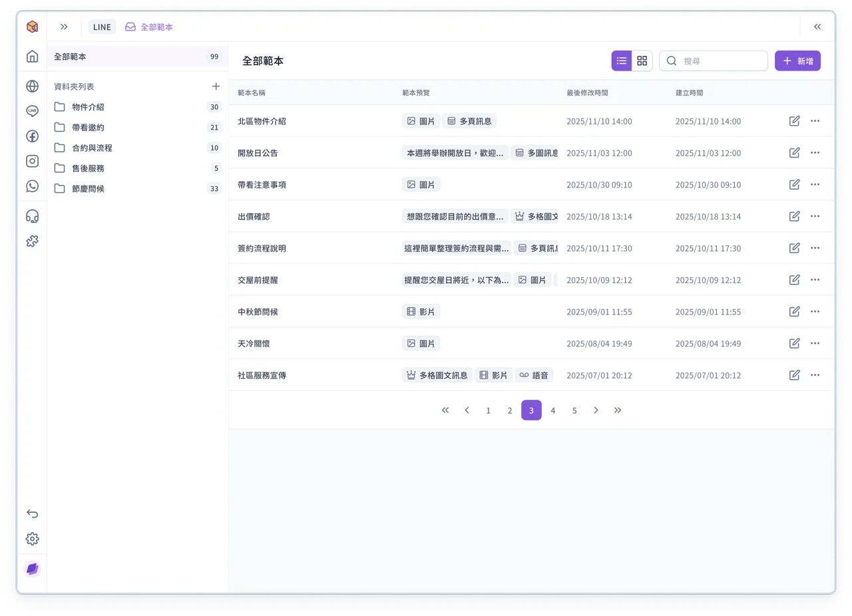The height and width of the screenshot is (616, 852).
Task: Open the headset customer service icon
Action: click(32, 216)
